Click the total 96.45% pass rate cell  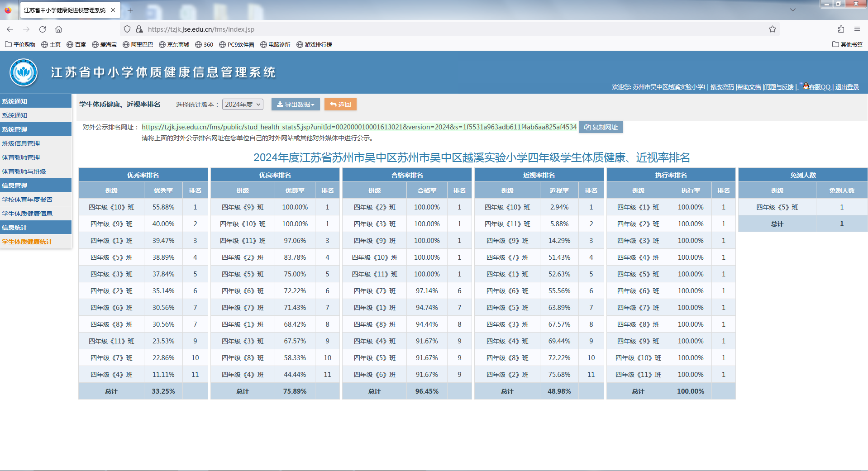click(427, 391)
